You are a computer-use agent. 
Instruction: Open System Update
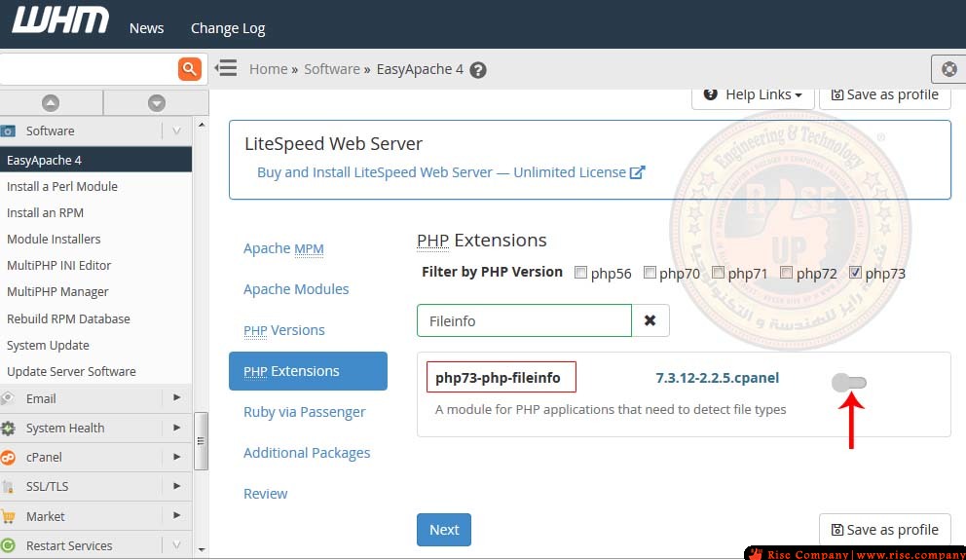[x=48, y=345]
